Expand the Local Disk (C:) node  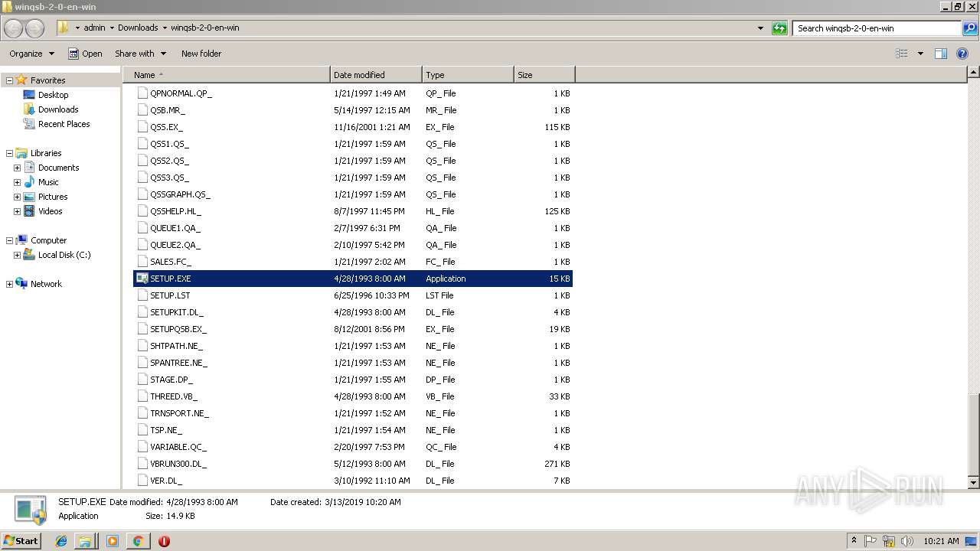point(17,255)
